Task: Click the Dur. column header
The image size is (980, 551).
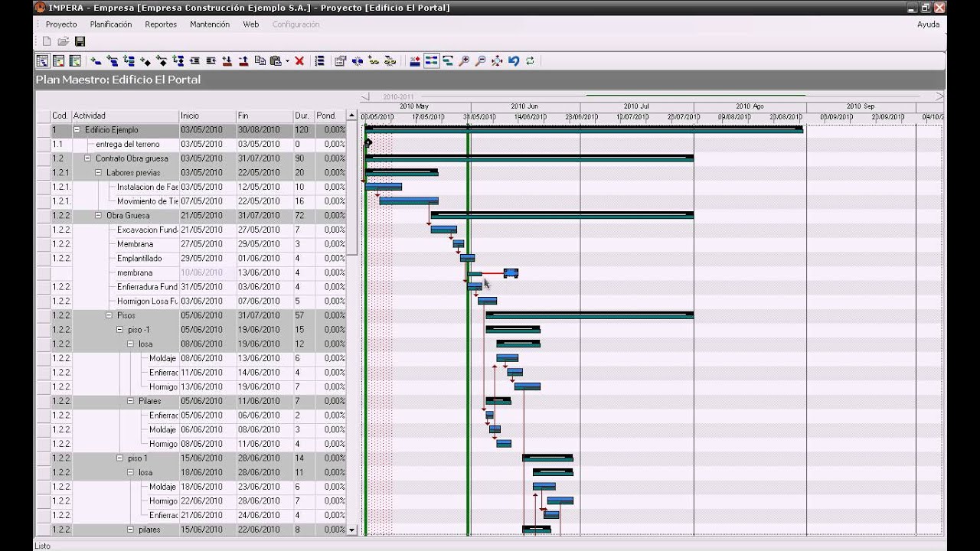Action: pos(304,116)
